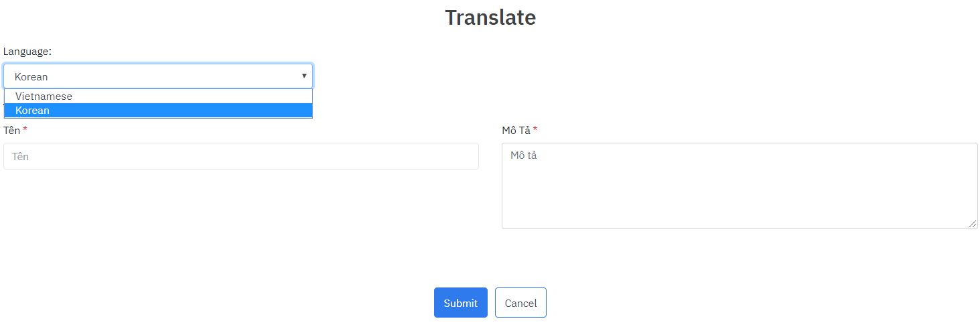This screenshot has width=980, height=329.
Task: Submit the translation form
Action: click(x=460, y=303)
